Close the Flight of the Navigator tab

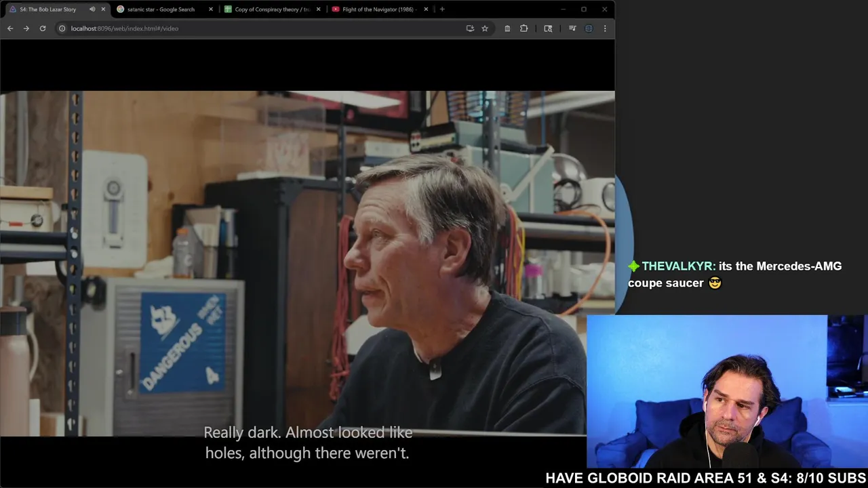click(x=426, y=9)
